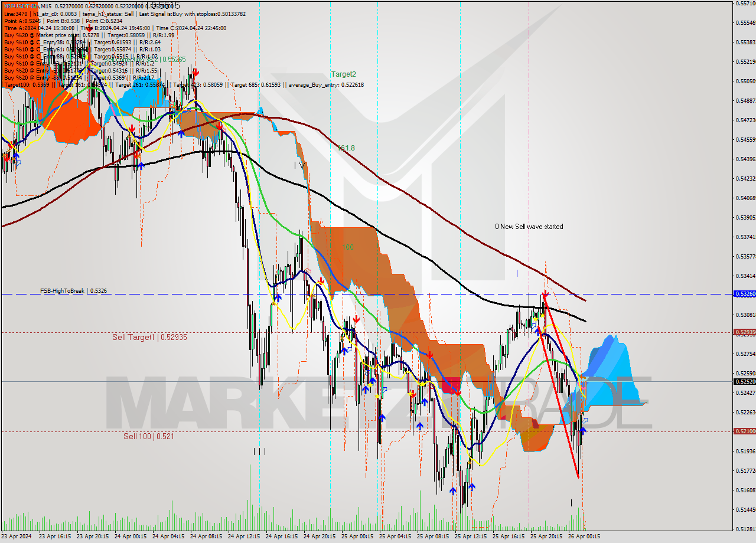Select the '25 Apr 16:15' time label

pyautogui.click(x=509, y=537)
